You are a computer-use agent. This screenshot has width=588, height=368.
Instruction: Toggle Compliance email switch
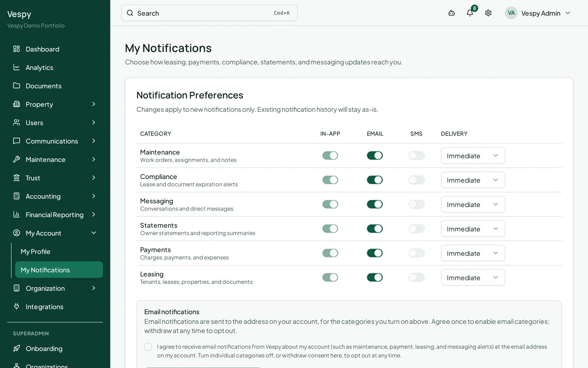pyautogui.click(x=375, y=180)
